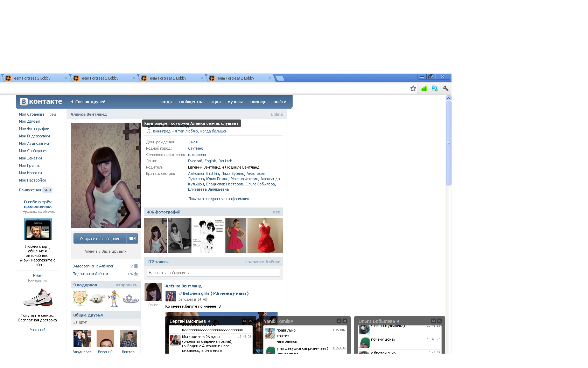Open the black-and-white seated girl photo
Image resolution: width=588 pixels, height=368 pixels.
[180, 236]
